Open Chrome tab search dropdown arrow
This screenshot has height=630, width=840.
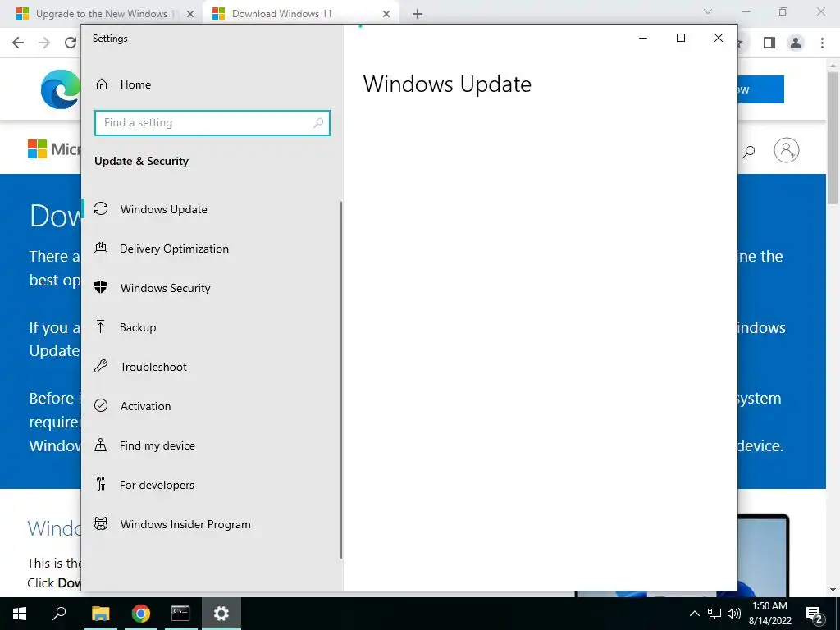(708, 11)
